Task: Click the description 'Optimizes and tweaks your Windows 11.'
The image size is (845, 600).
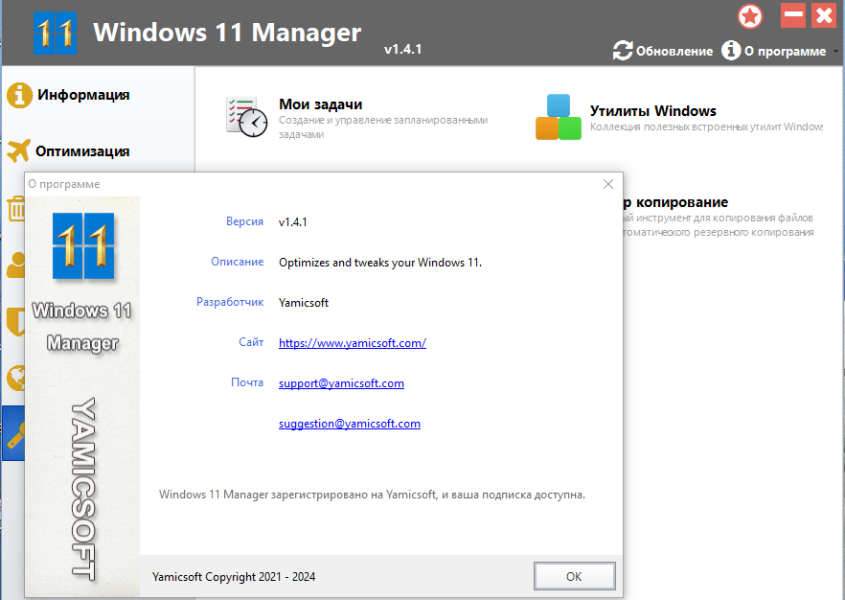Action: point(380,263)
